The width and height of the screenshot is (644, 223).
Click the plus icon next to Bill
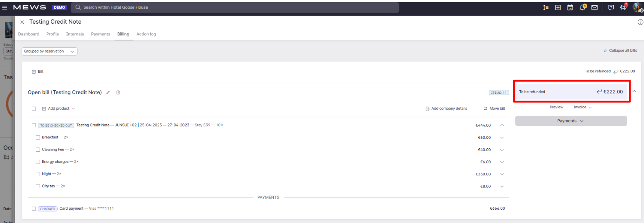click(x=34, y=72)
